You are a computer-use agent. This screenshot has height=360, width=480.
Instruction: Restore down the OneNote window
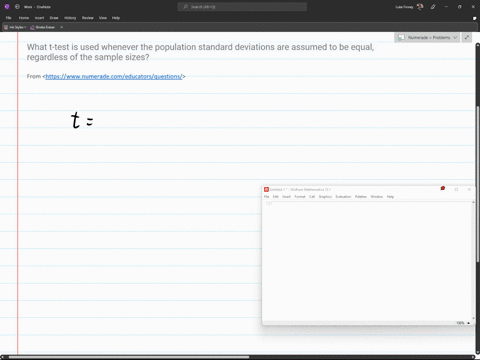(460, 7)
